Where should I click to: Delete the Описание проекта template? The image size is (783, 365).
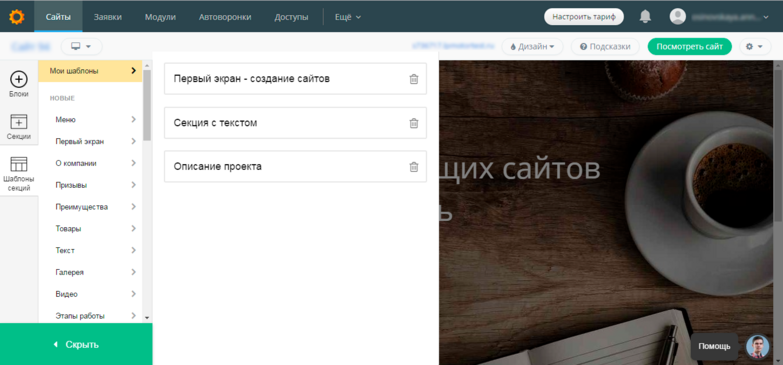point(413,167)
